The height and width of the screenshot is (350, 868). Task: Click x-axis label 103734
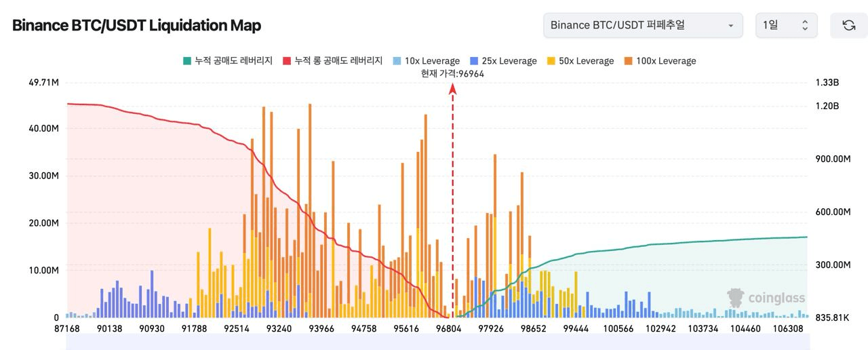[703, 328]
